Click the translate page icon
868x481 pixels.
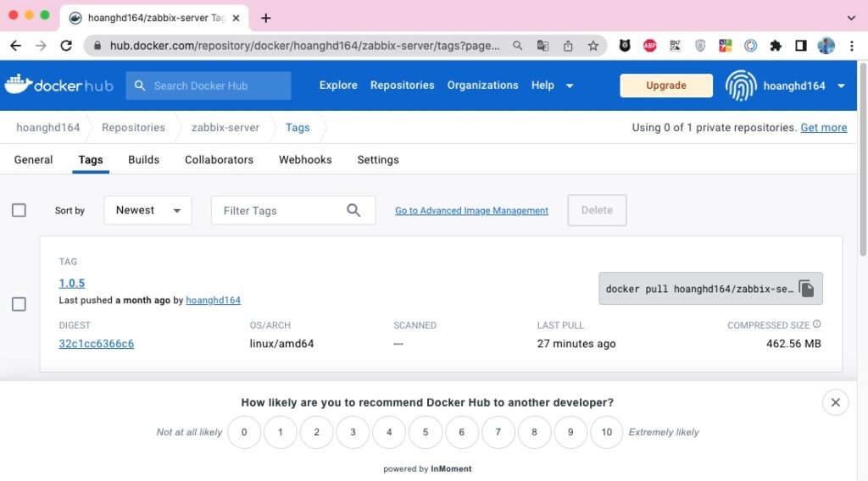[543, 46]
